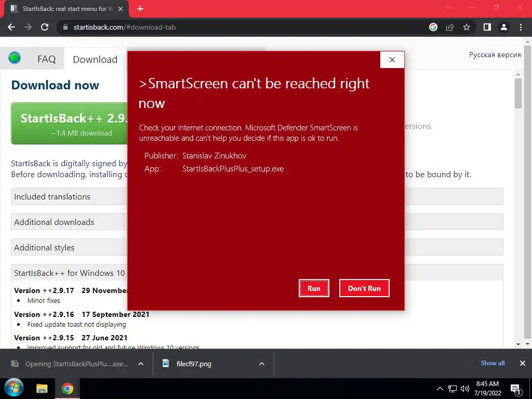Open the notification center icon
The width and height of the screenshot is (532, 399).
click(515, 389)
